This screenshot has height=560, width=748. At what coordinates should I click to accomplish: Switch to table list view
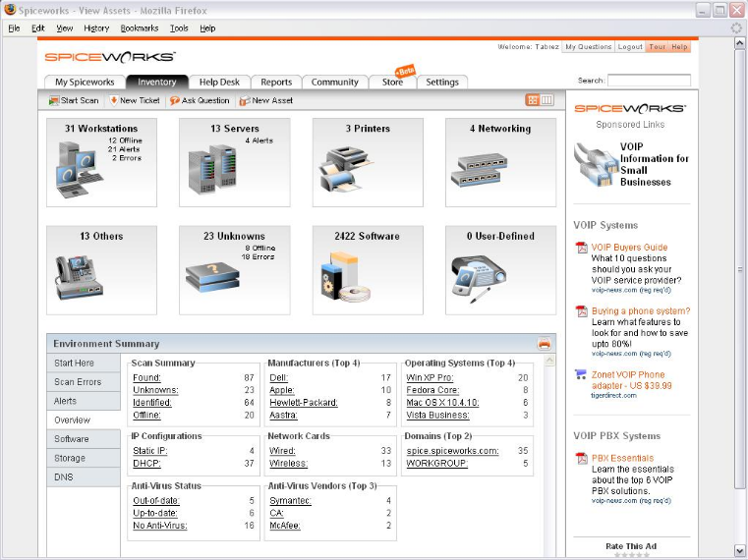point(547,100)
